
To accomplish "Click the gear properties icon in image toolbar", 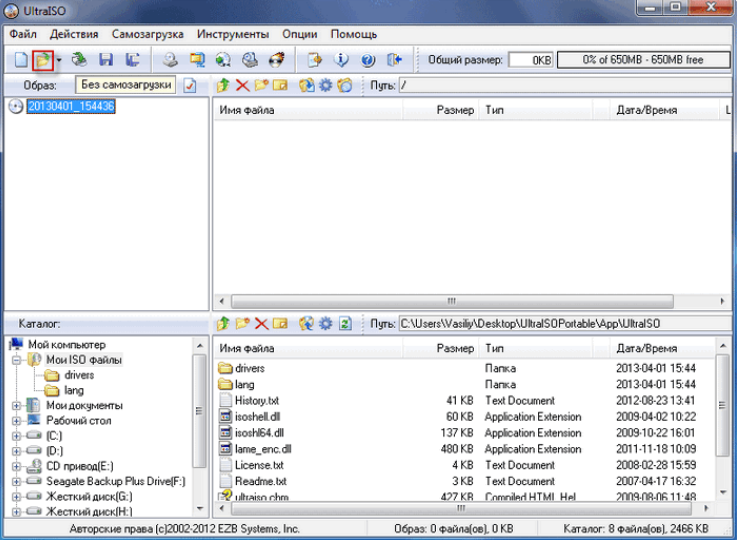I will (x=325, y=85).
